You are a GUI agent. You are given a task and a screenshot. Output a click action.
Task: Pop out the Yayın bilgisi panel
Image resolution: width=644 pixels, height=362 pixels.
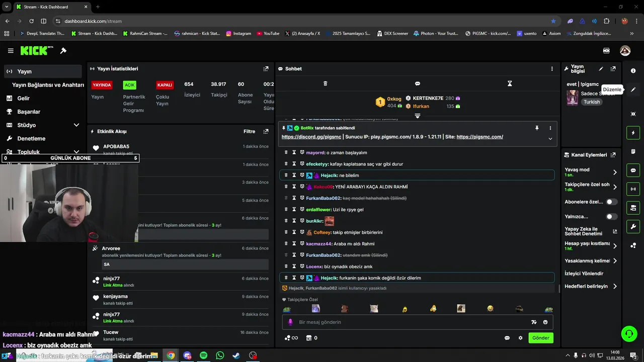click(613, 69)
